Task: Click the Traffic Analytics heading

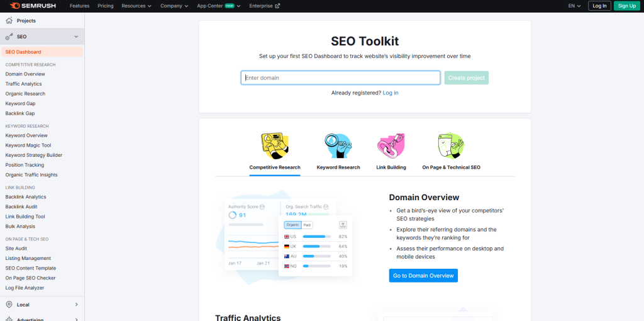Action: [248, 318]
